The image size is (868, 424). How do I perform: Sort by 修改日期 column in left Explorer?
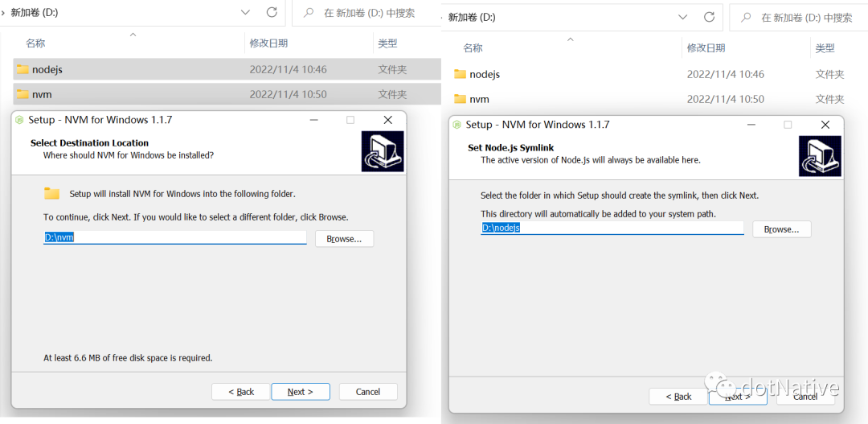tap(268, 43)
